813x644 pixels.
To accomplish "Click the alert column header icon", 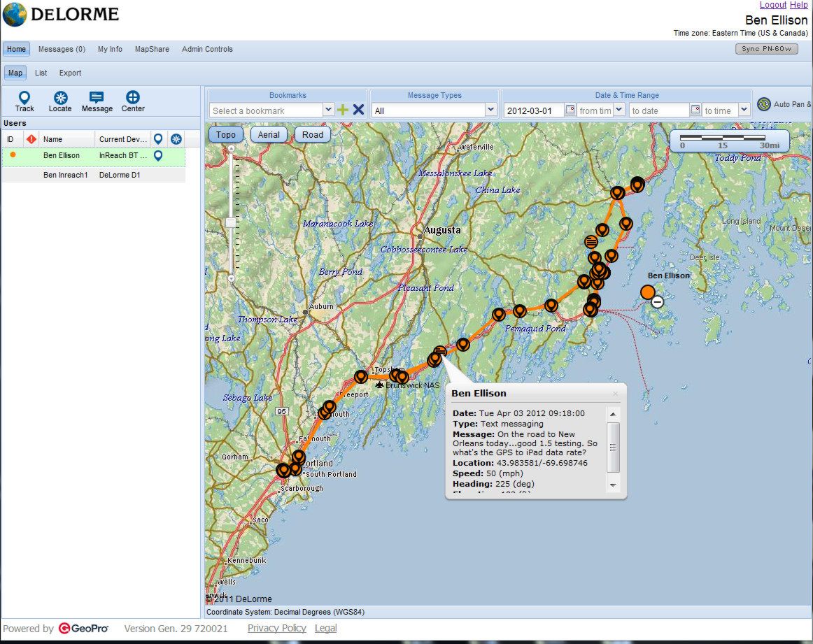I will [x=31, y=139].
